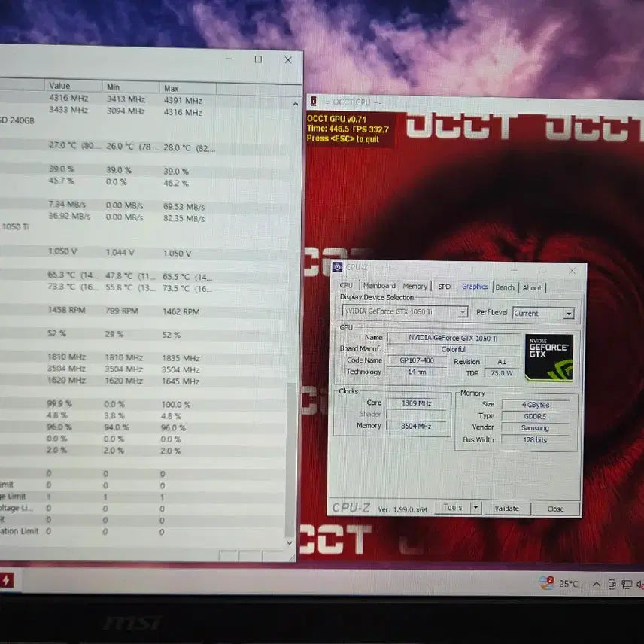This screenshot has width=644, height=644.
Task: Select the 94.0 % min value
Action: point(116,427)
